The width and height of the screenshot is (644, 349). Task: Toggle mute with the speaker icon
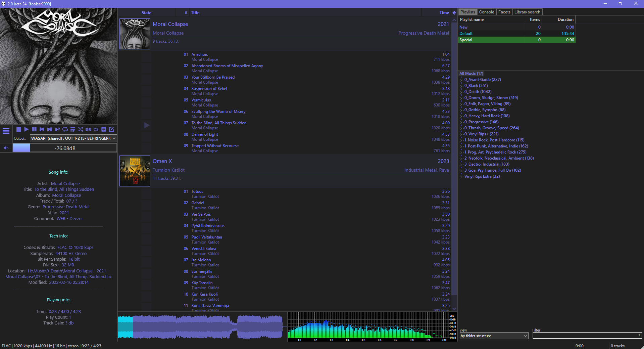click(x=6, y=148)
